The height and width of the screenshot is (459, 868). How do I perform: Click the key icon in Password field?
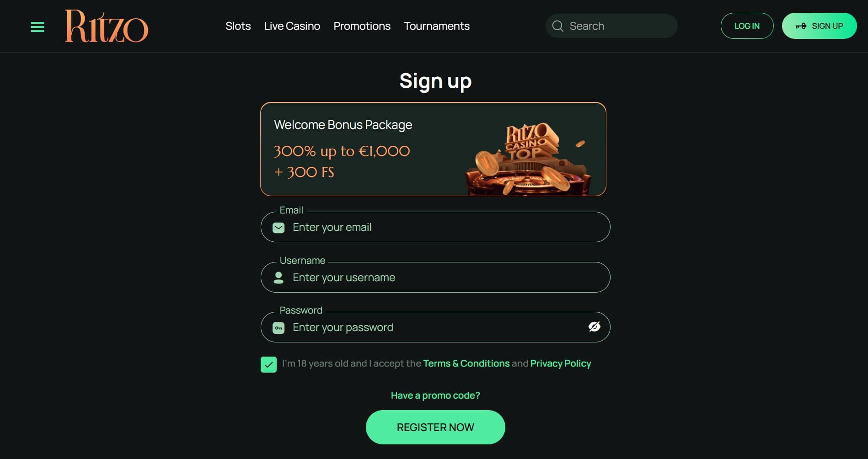[x=279, y=328]
